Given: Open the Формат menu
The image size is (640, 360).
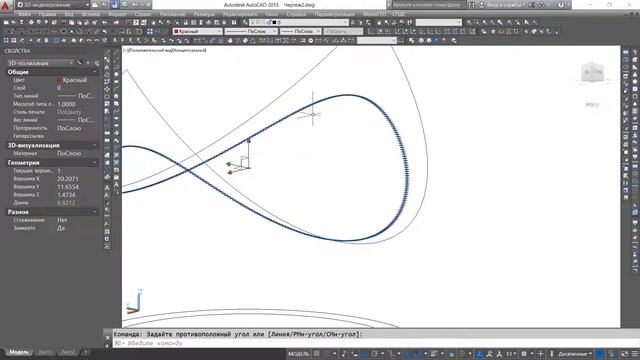Looking at the screenshot, I should click(x=117, y=14).
